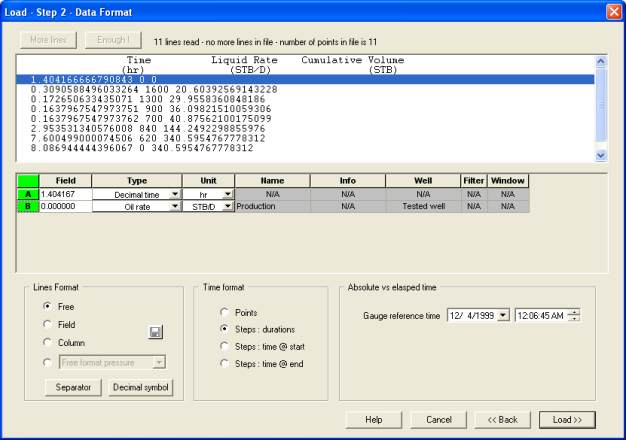The height and width of the screenshot is (440, 626).
Task: Click the field B value input 0.000000
Action: tap(65, 206)
